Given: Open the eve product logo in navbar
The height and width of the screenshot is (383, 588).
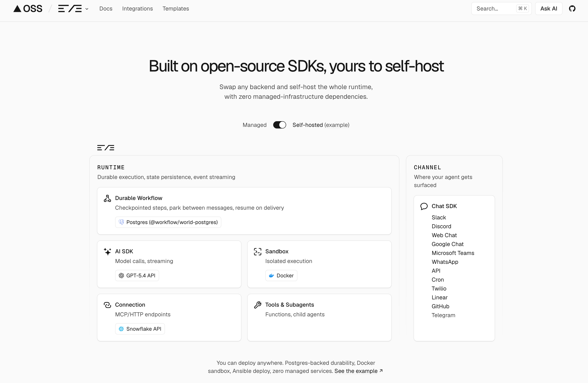Looking at the screenshot, I should coord(70,9).
